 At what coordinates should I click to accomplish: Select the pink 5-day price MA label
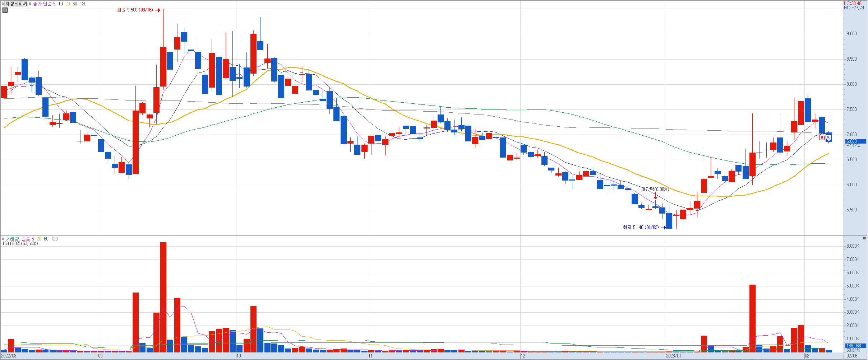click(54, 4)
